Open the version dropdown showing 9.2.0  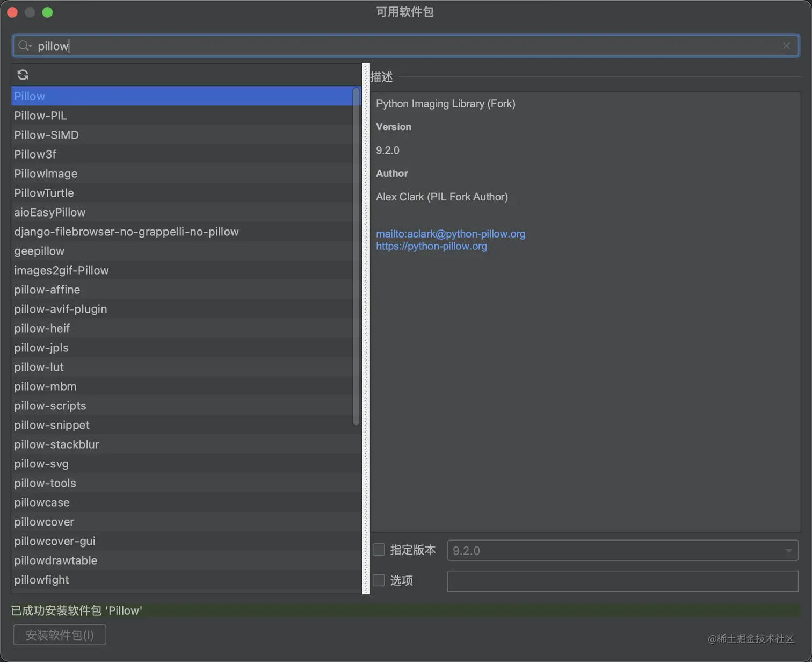coord(788,550)
